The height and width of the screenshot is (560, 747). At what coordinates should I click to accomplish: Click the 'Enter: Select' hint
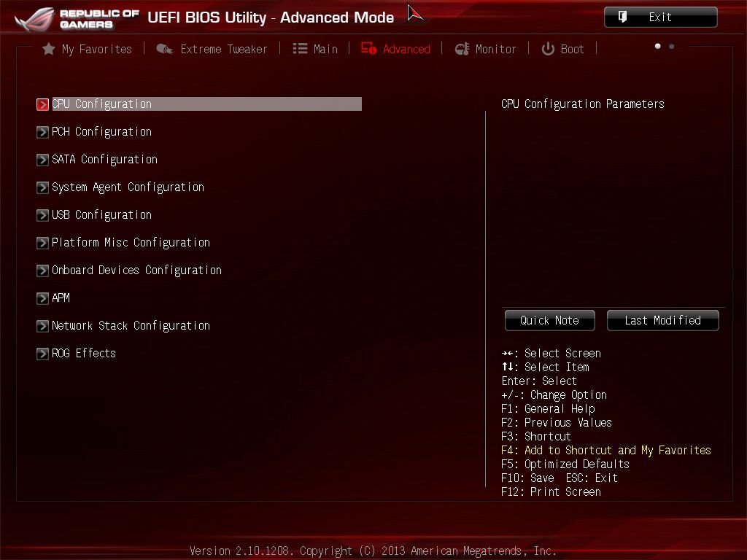tap(539, 381)
